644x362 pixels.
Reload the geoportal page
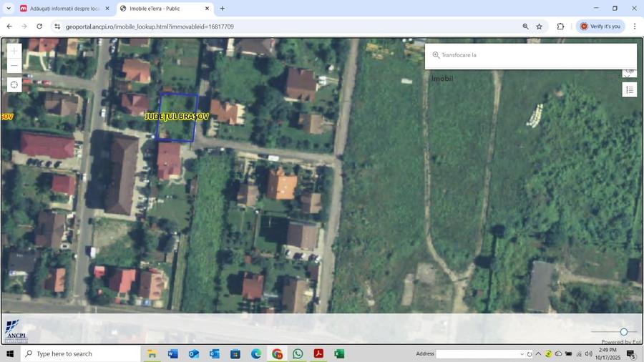click(39, 26)
